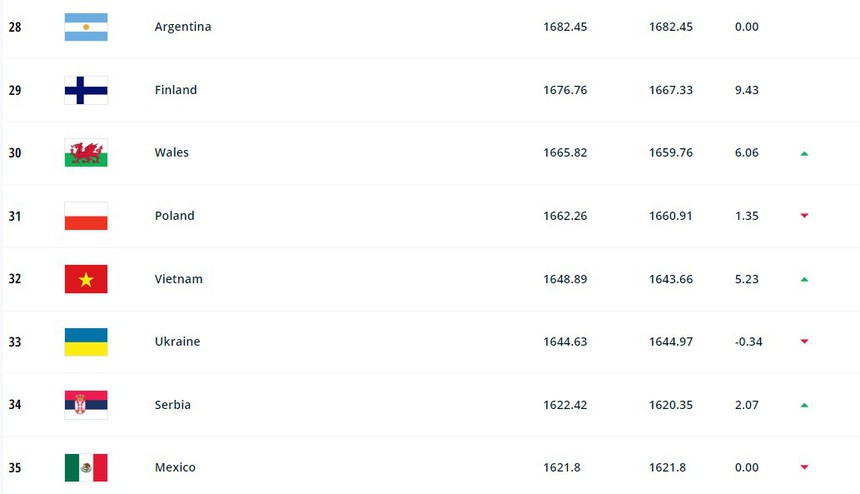Click the Finland flag icon
The height and width of the screenshot is (494, 860).
(86, 90)
